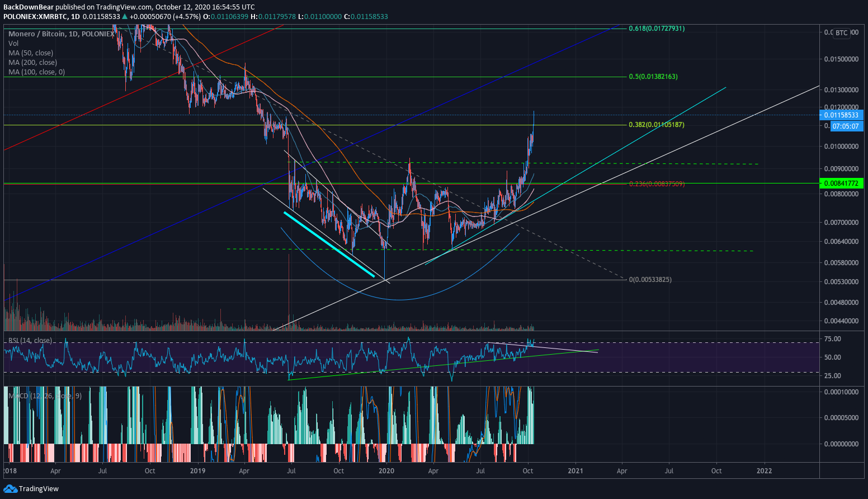This screenshot has height=499, width=868.
Task: Click the 0.00480000 price axis label
Action: click(841, 303)
